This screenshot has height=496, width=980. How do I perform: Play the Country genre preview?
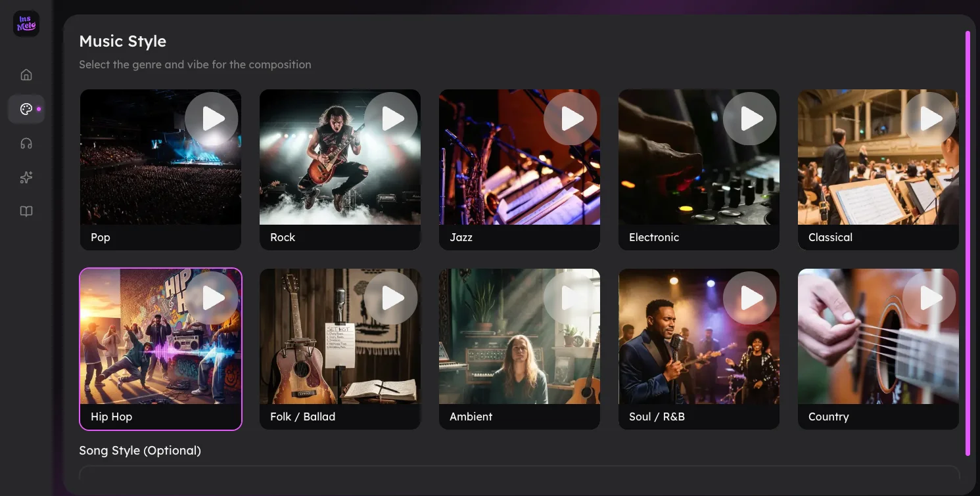tap(929, 298)
